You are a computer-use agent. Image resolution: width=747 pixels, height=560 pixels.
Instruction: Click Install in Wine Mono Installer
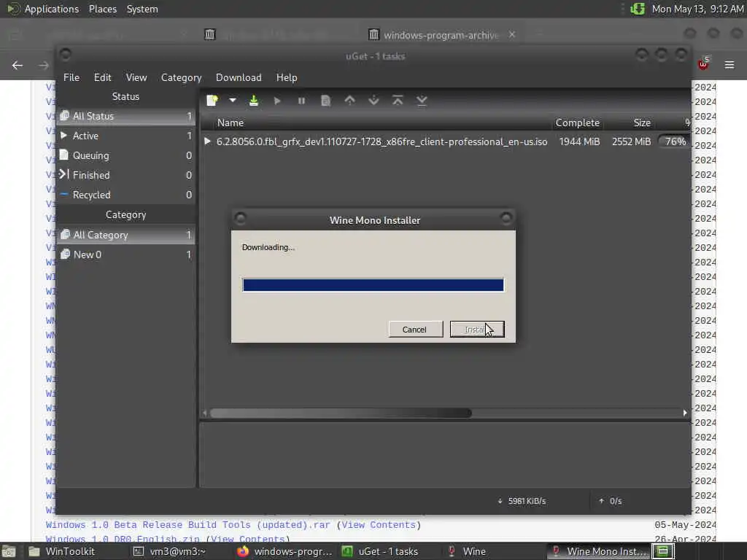pyautogui.click(x=477, y=329)
